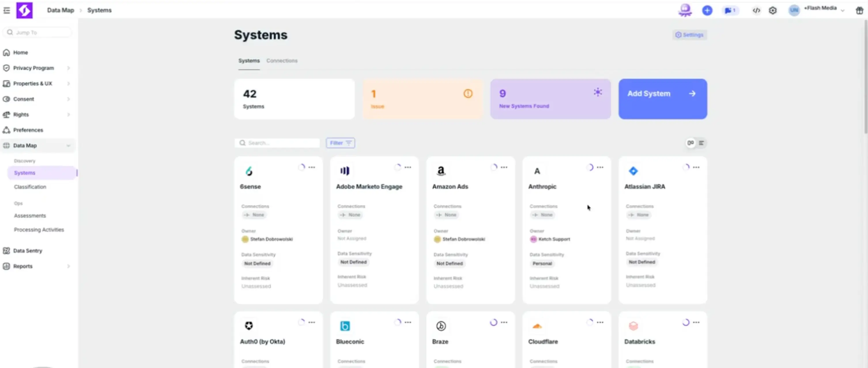Viewport: 868px width, 368px height.
Task: Open Classification under Data Map
Action: click(30, 187)
